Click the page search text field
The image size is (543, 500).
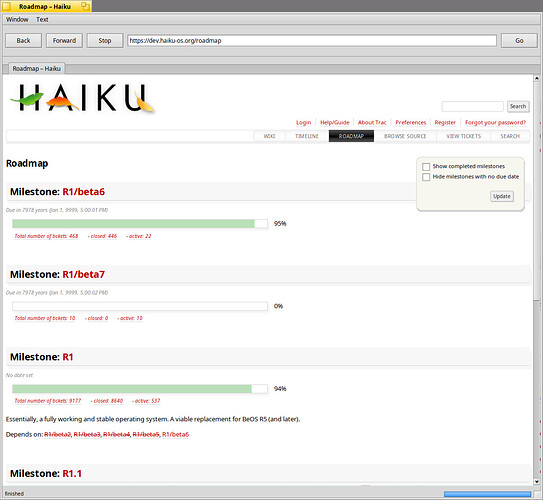pos(473,106)
